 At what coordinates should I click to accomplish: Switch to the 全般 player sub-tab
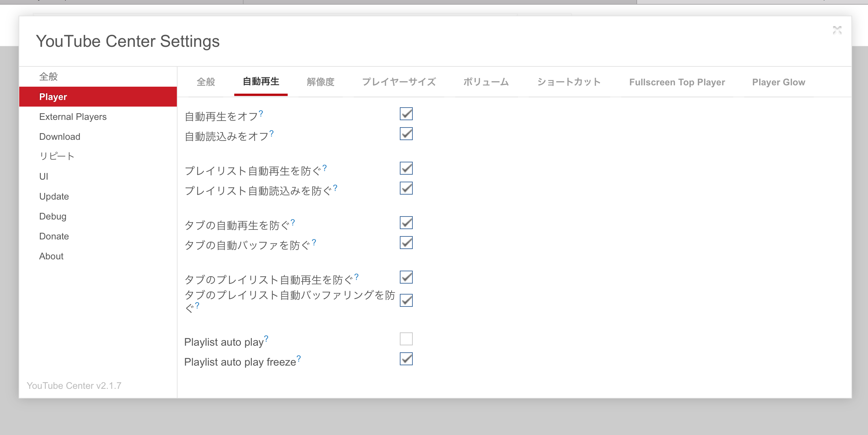(x=206, y=82)
